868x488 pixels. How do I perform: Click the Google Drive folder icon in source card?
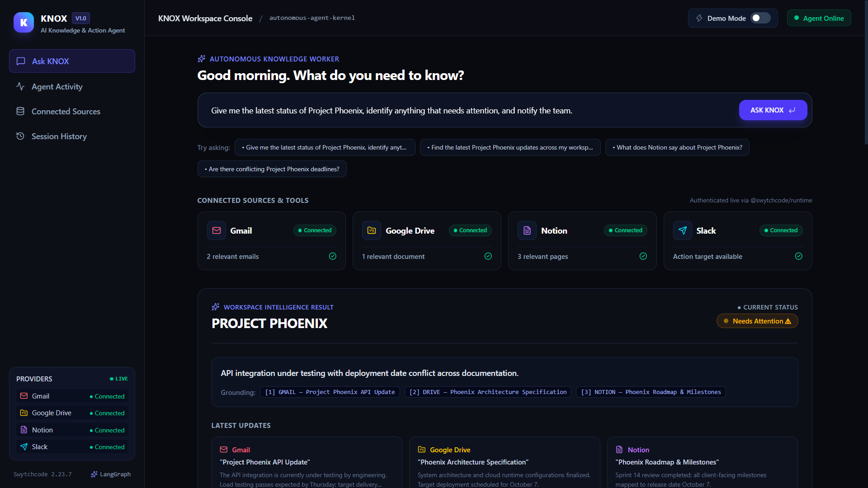point(372,230)
